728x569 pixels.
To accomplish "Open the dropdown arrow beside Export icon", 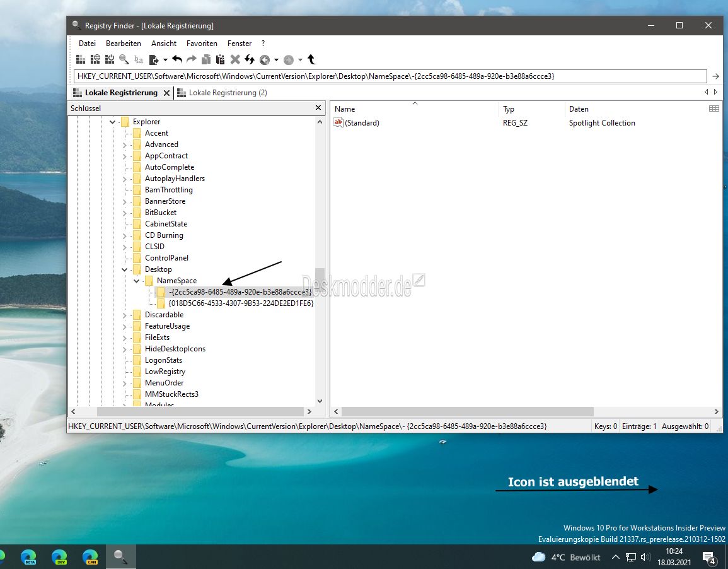I will pos(165,60).
